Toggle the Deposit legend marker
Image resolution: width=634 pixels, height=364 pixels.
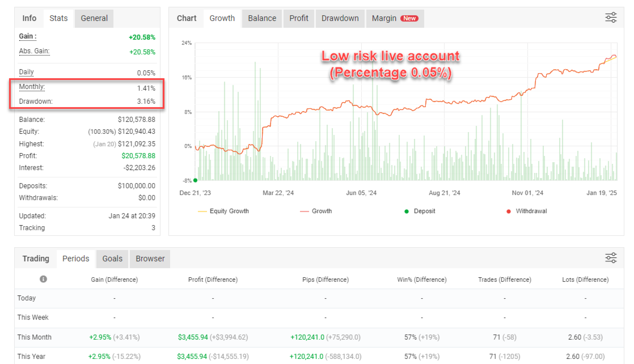[420, 211]
